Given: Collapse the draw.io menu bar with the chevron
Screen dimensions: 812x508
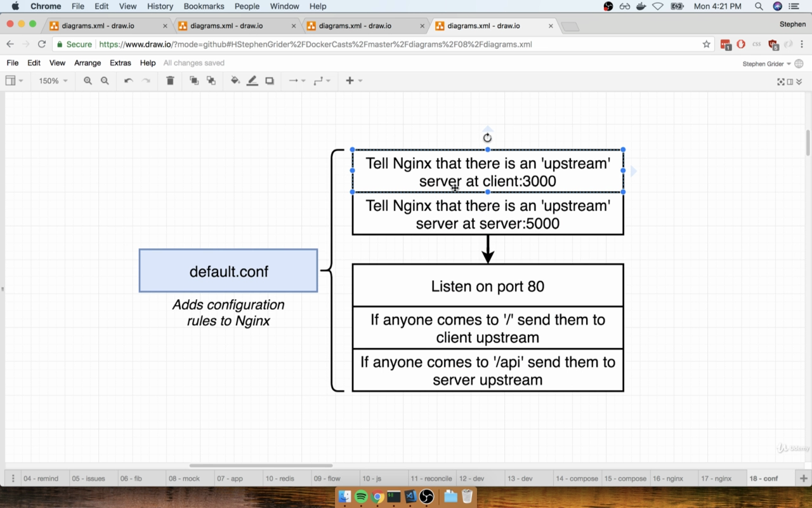Looking at the screenshot, I should point(798,81).
